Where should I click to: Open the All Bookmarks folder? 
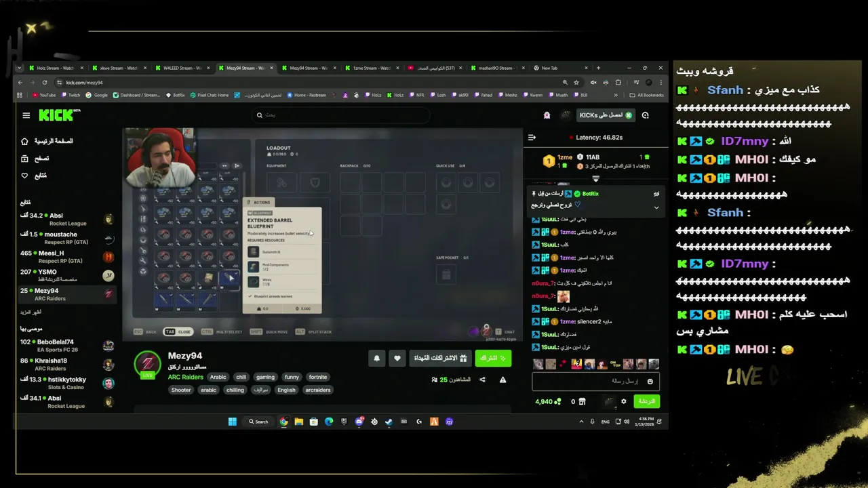647,95
